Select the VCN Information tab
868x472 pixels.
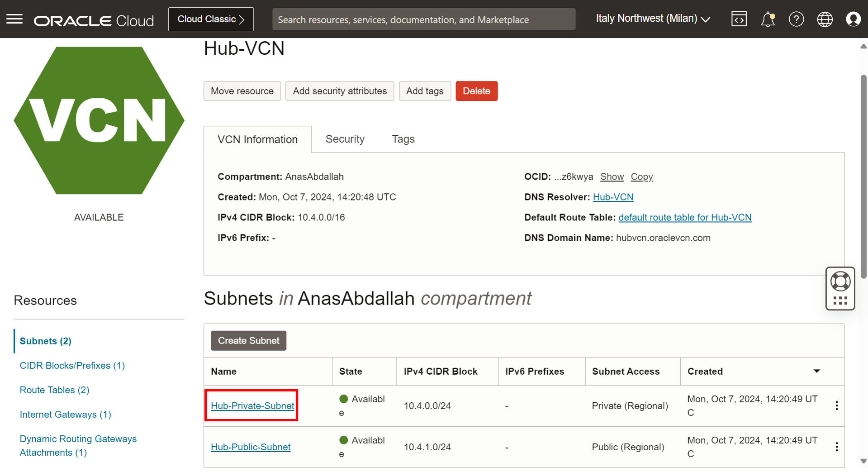[257, 139]
